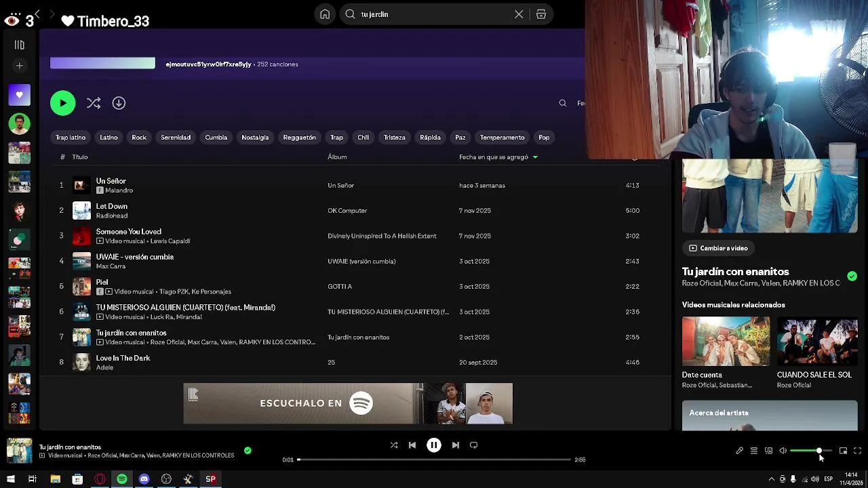Open connect to a device icon
This screenshot has height=488, width=868.
768,451
